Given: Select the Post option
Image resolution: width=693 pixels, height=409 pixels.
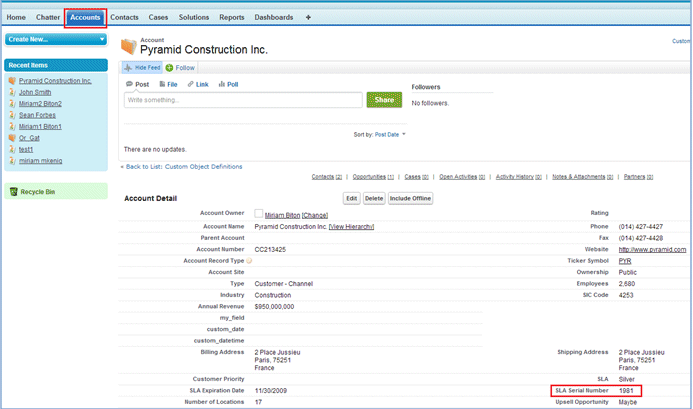Looking at the screenshot, I should point(137,84).
